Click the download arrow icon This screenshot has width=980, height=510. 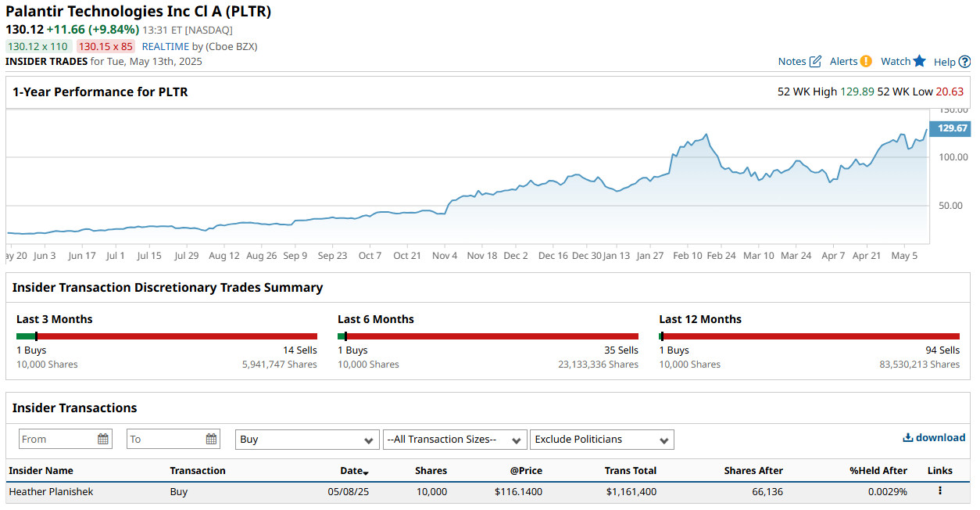coord(907,438)
